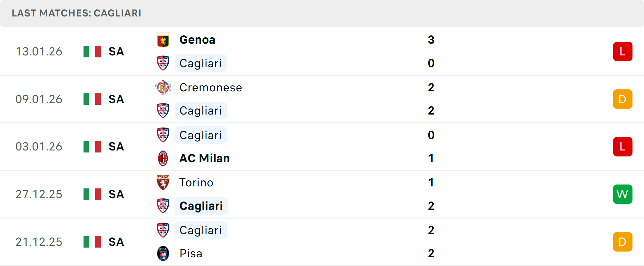
Task: Click the Cremonese team name
Action: click(x=211, y=87)
